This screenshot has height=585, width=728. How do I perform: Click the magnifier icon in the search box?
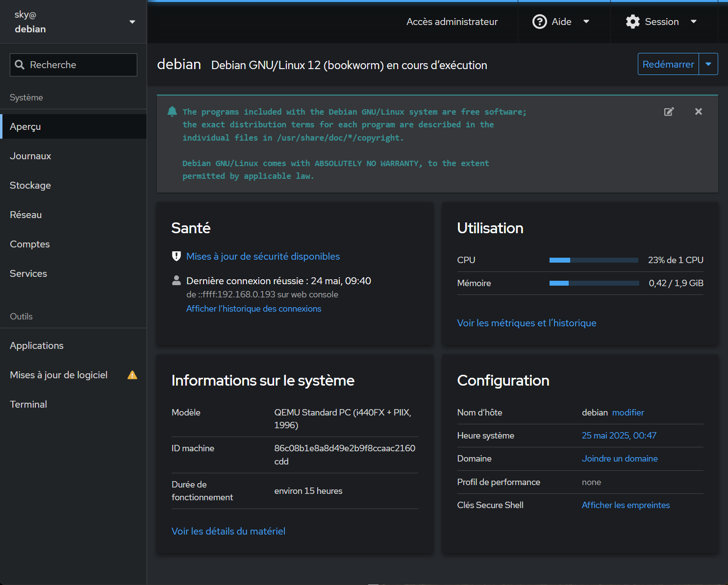point(20,65)
